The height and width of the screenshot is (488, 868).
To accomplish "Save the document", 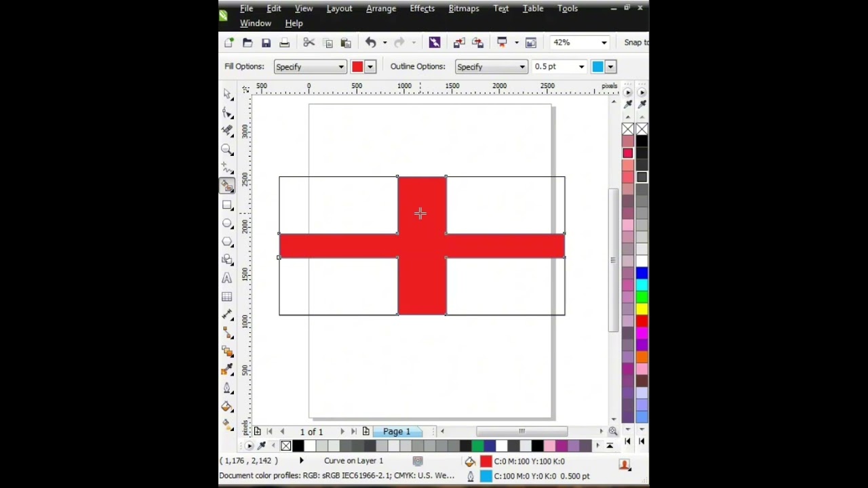I will tap(266, 43).
